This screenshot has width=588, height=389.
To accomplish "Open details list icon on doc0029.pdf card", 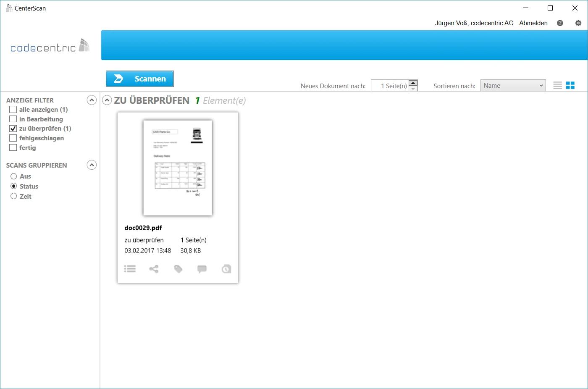I will pos(130,269).
